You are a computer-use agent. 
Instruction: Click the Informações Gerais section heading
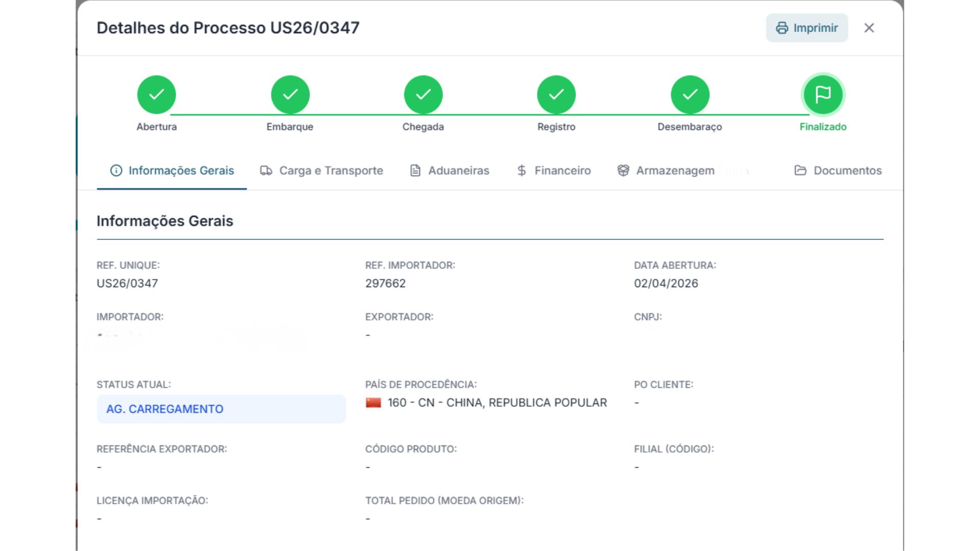(165, 221)
